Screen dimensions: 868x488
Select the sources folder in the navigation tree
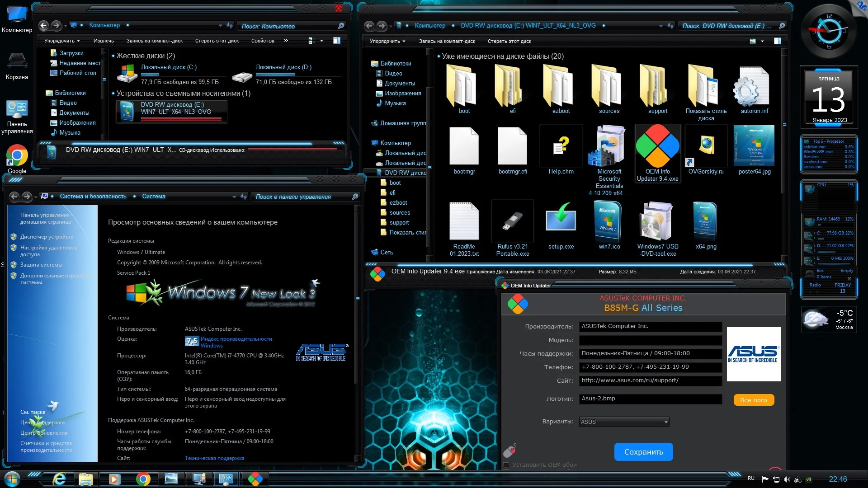[400, 213]
